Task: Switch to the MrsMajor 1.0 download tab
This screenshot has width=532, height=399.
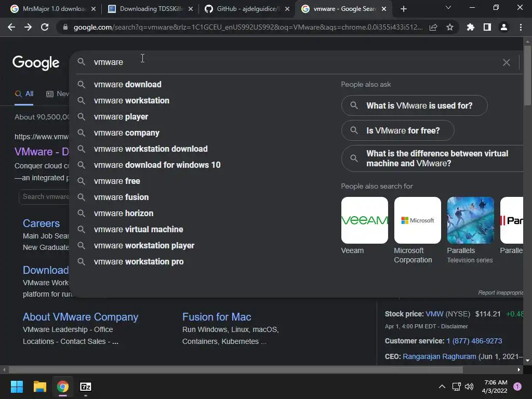Action: (53, 9)
